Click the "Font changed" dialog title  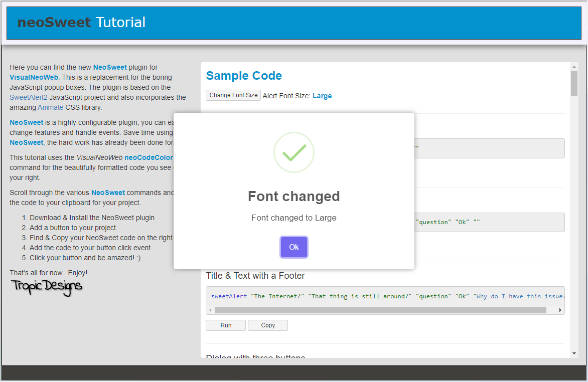pyautogui.click(x=293, y=197)
